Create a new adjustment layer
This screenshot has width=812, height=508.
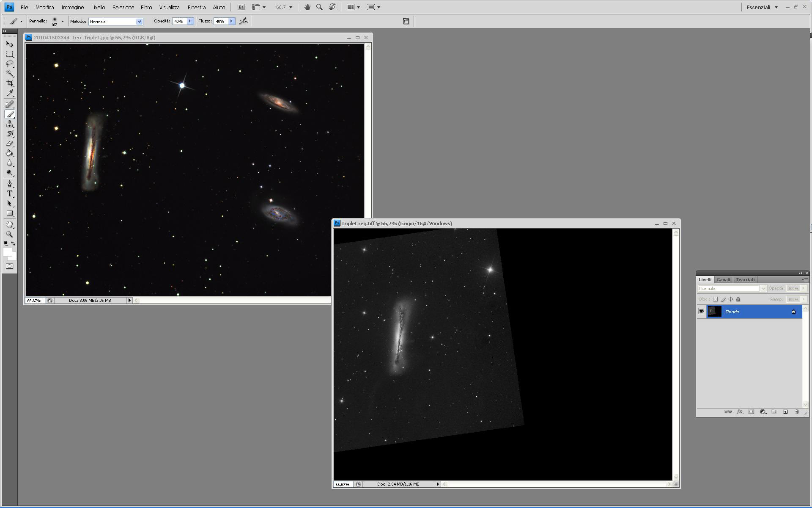click(763, 411)
